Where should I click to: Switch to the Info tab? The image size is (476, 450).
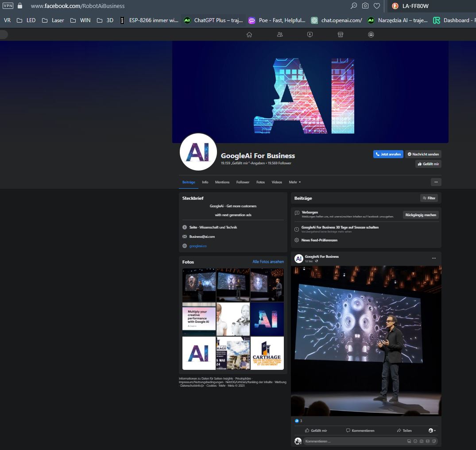[x=205, y=182]
